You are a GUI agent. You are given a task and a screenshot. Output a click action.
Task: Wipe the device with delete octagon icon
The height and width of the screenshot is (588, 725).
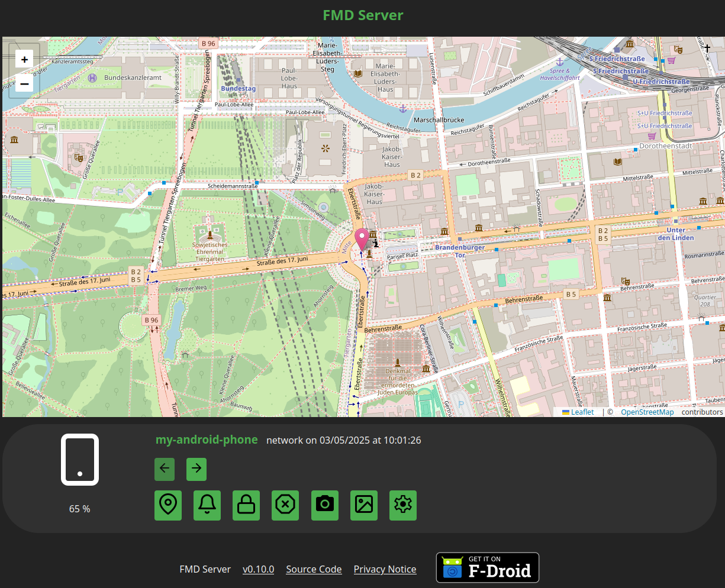(285, 505)
